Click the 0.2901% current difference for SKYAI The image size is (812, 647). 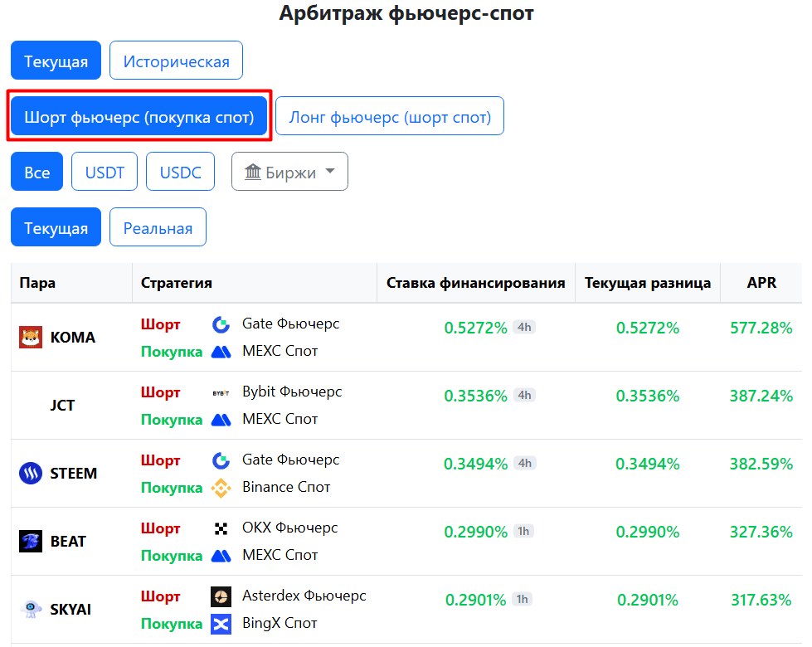648,600
